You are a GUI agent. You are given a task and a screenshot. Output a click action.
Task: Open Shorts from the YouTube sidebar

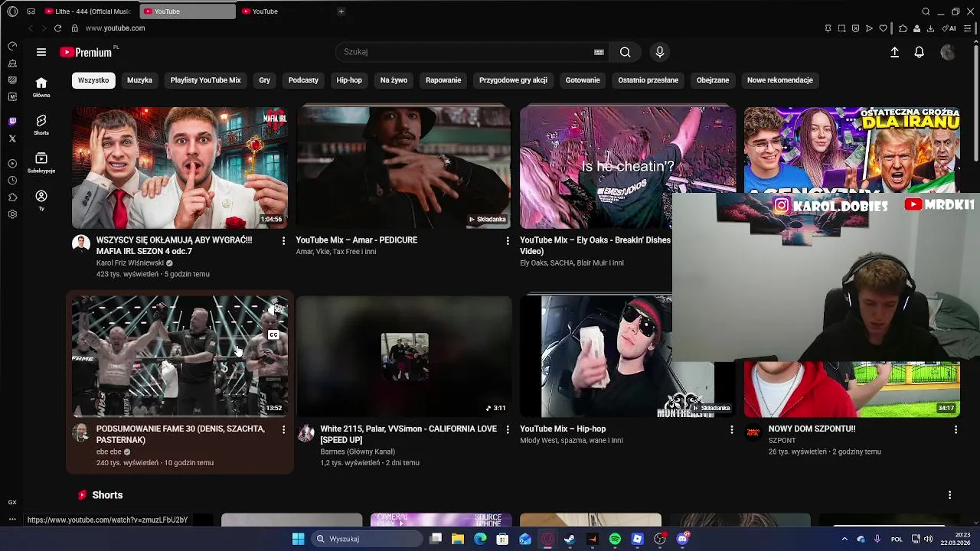(41, 125)
